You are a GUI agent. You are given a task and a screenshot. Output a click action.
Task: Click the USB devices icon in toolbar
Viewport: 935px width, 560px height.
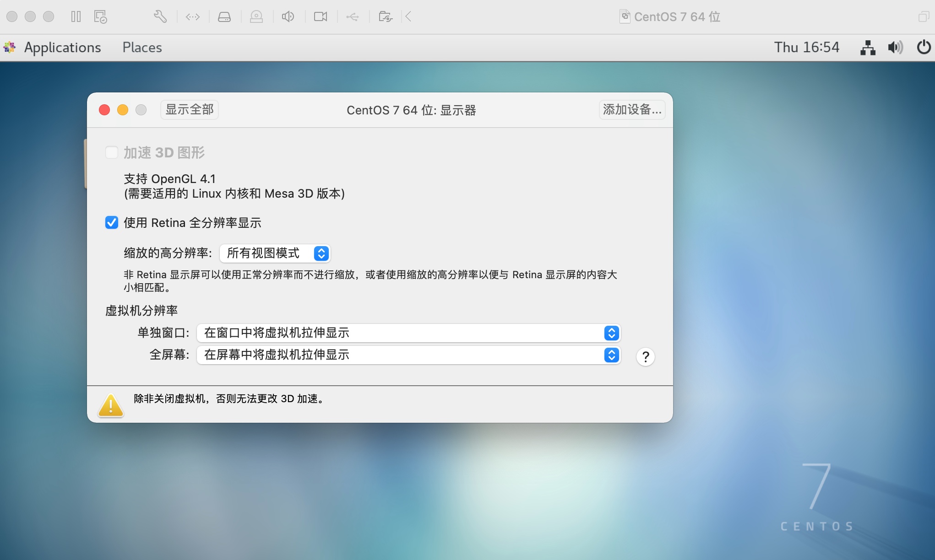353,17
